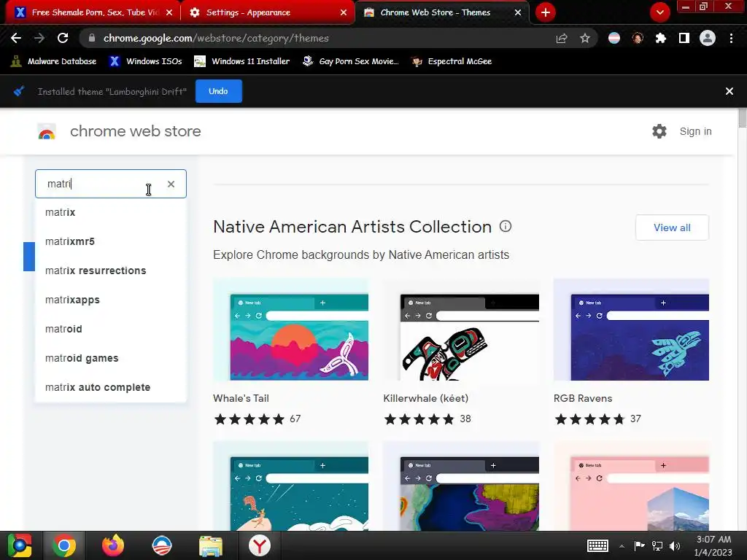This screenshot has width=747, height=560.
Task: Clear the search box with the X
Action: pos(171,184)
